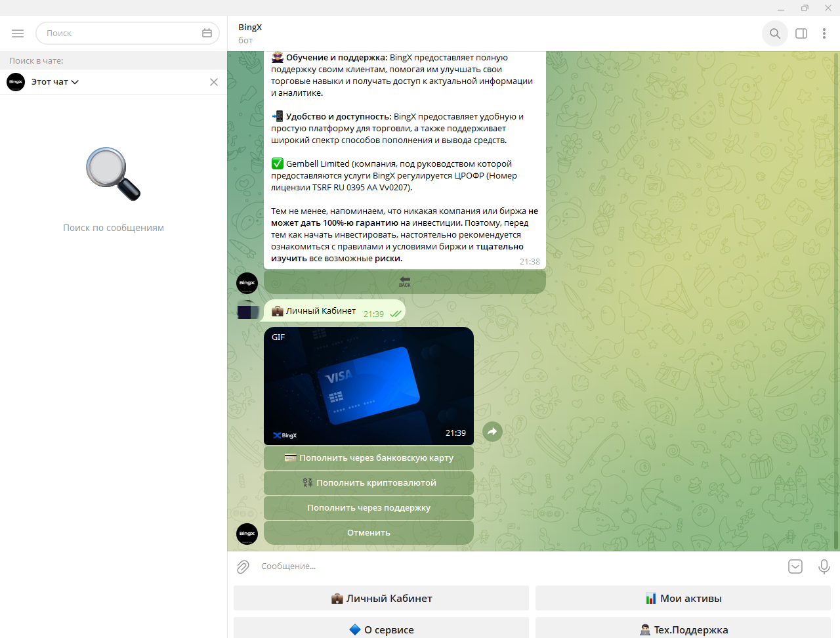Click the "Удобство и доступность:" bold text
Viewport: 840px width, 638px height.
339,117
